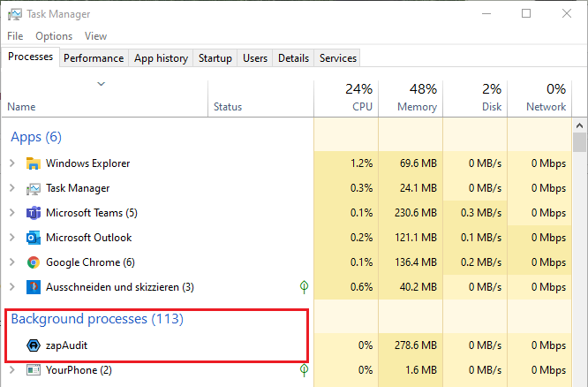Select the Microsoft Teams (5) name

[x=92, y=213]
